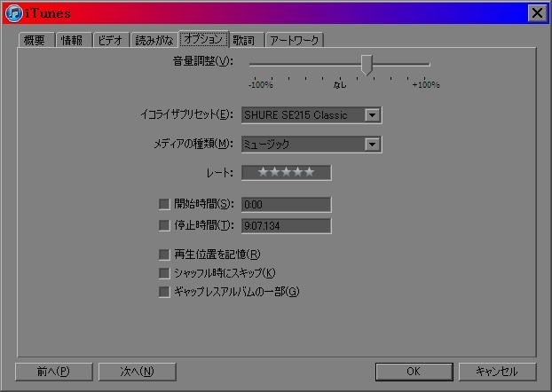The image size is (552, 392).
Task: Enable the 開始時間 checkbox
Action: click(164, 204)
